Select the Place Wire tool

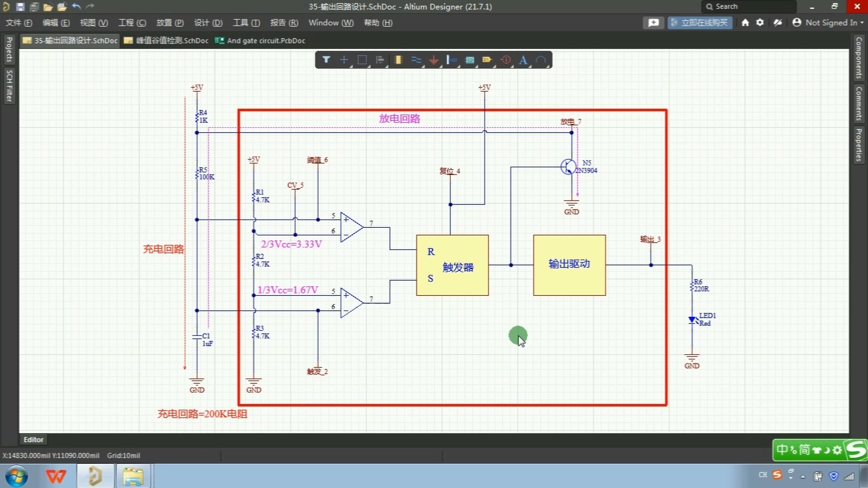click(416, 60)
